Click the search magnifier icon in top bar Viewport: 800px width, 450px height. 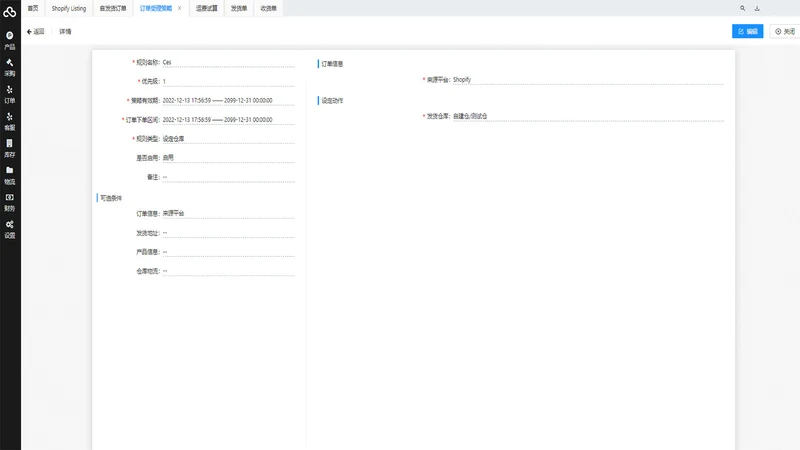[742, 8]
